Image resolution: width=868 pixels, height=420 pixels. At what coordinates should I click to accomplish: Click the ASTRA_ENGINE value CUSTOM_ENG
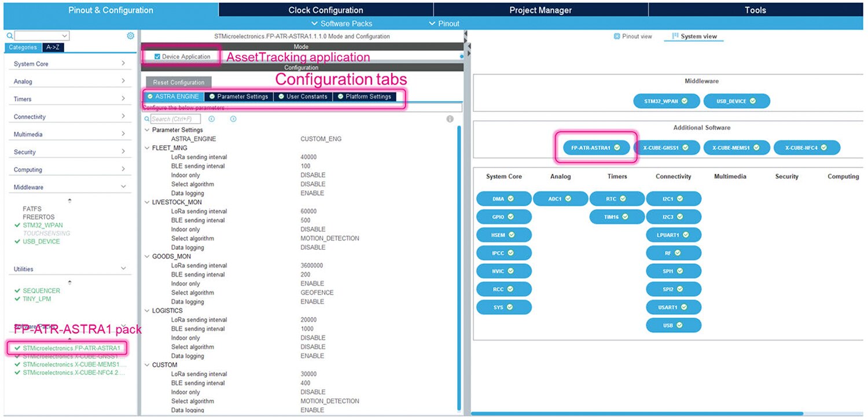(321, 139)
